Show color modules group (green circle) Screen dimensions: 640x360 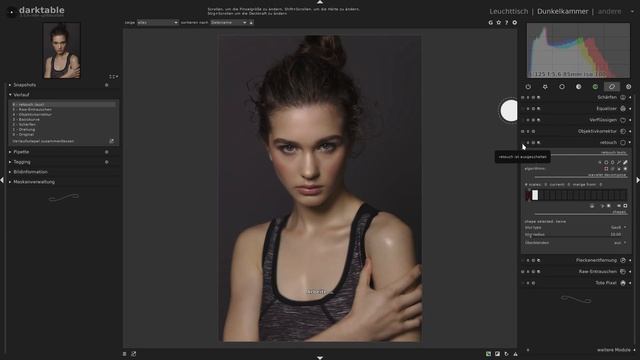(x=595, y=87)
